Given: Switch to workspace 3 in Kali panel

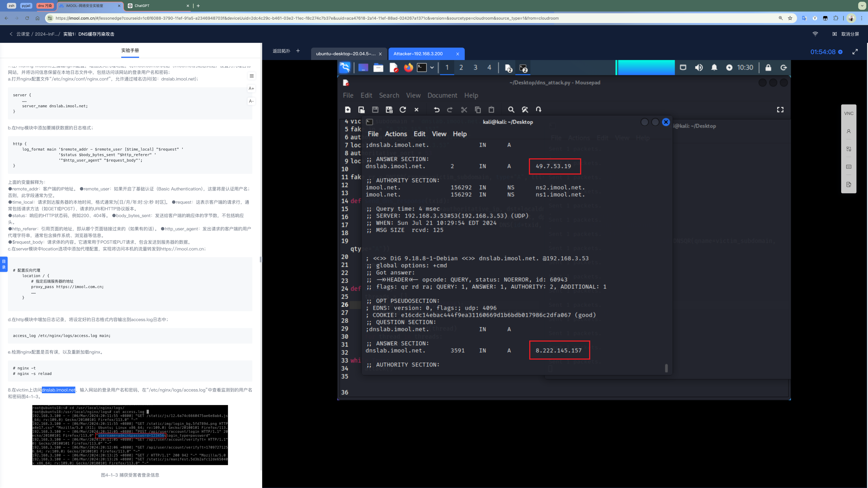Looking at the screenshot, I should pos(475,68).
